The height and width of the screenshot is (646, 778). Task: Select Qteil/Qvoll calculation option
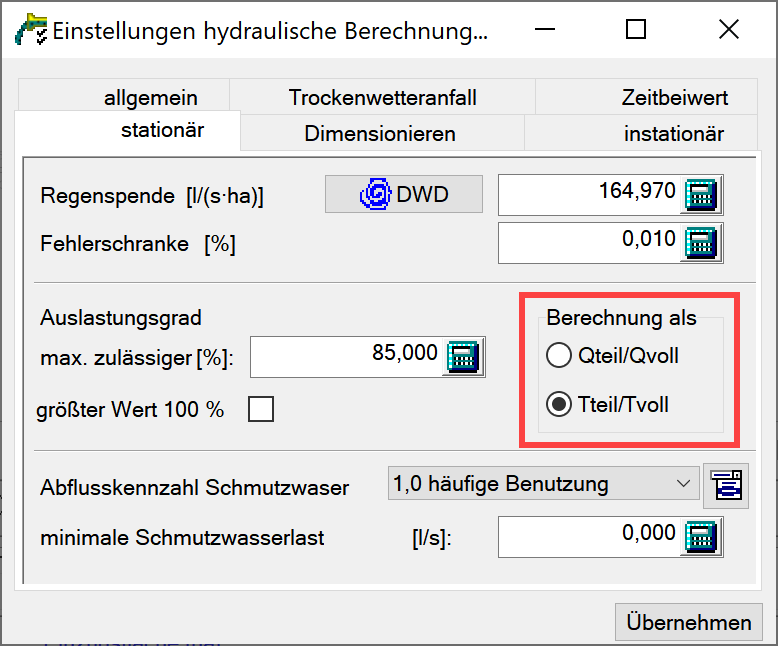click(x=558, y=355)
